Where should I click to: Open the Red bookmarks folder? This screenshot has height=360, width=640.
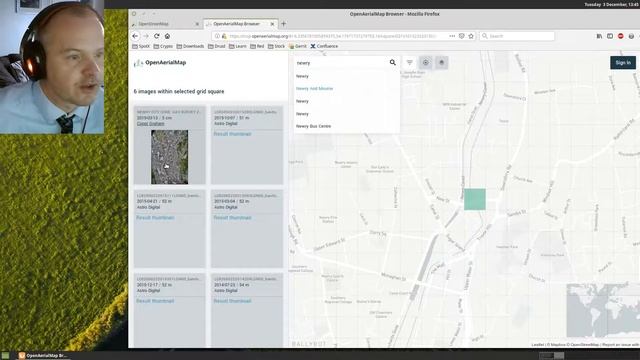[x=257, y=46]
